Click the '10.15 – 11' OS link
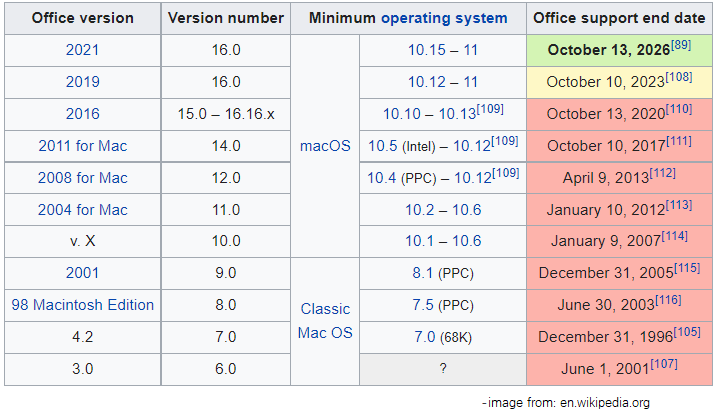The image size is (716, 419). tap(442, 50)
